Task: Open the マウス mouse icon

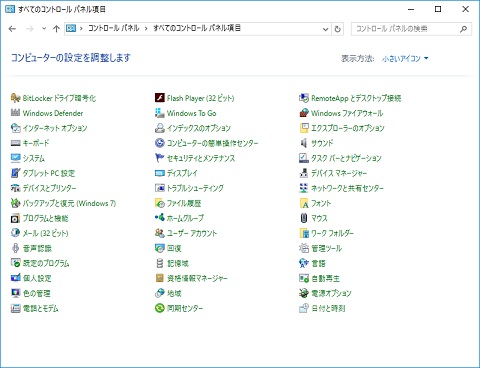Action: tap(304, 218)
